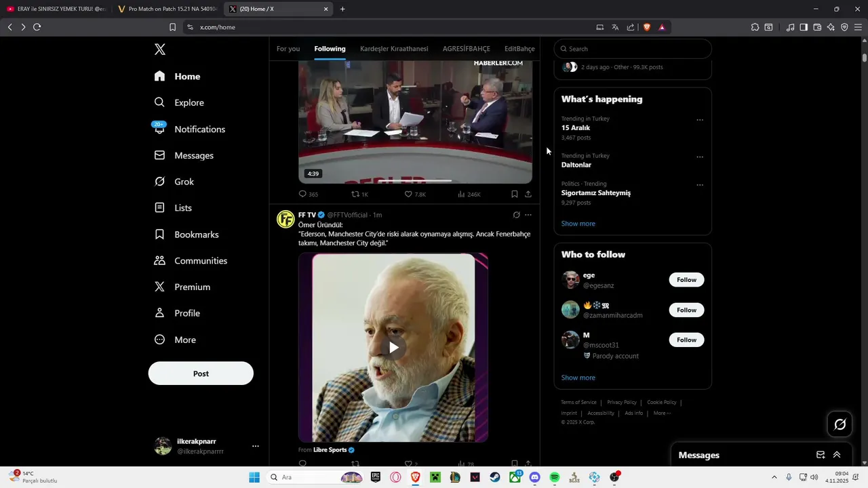Open account menu dots beside ilkerakpnarr
This screenshot has height=488, width=868.
coord(256,446)
